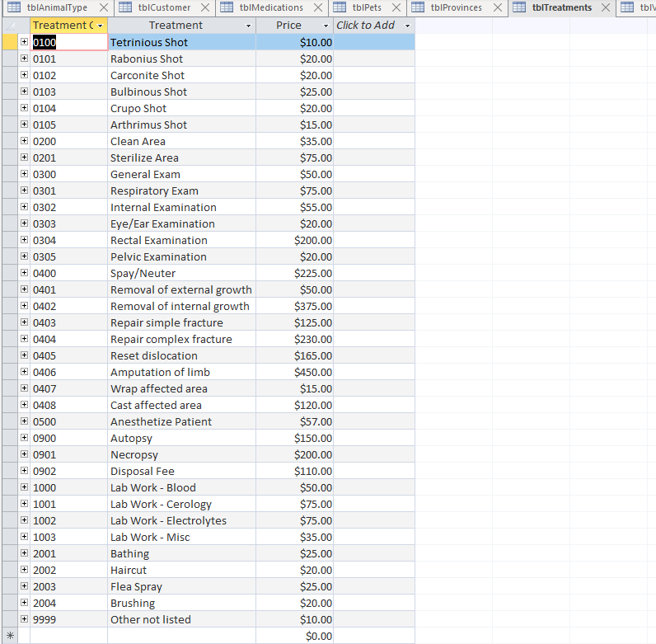
Task: Click the $0.00 price in new row
Action: pyautogui.click(x=294, y=636)
